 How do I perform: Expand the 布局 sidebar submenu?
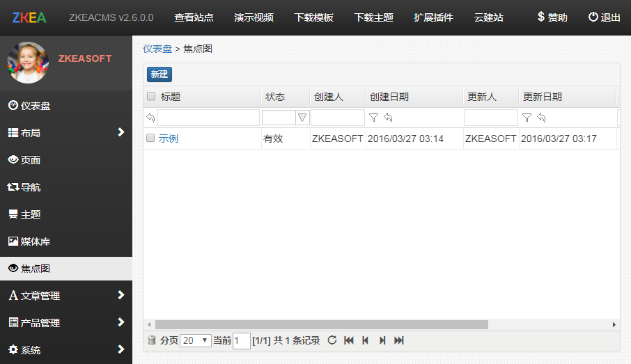pos(120,132)
